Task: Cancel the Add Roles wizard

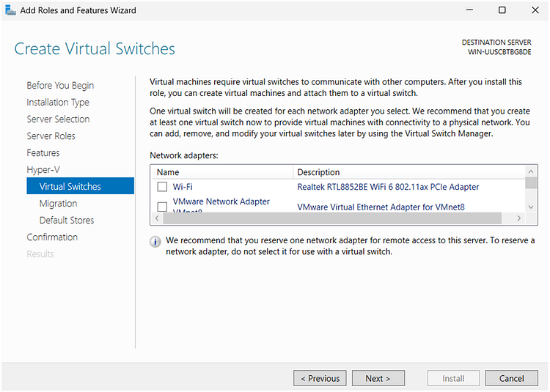Action: (511, 378)
